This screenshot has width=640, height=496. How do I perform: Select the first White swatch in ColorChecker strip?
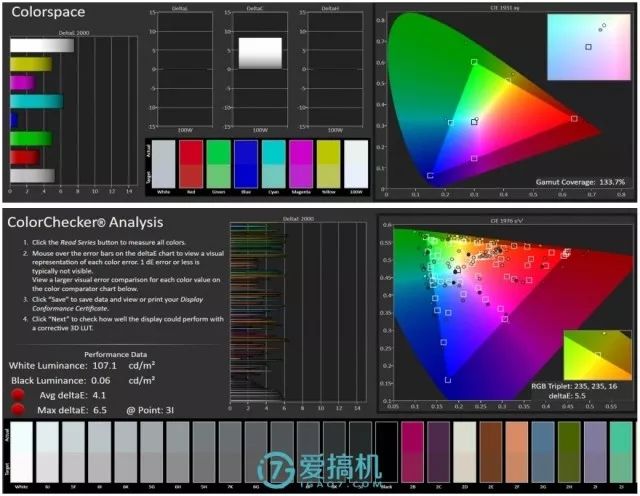point(20,448)
